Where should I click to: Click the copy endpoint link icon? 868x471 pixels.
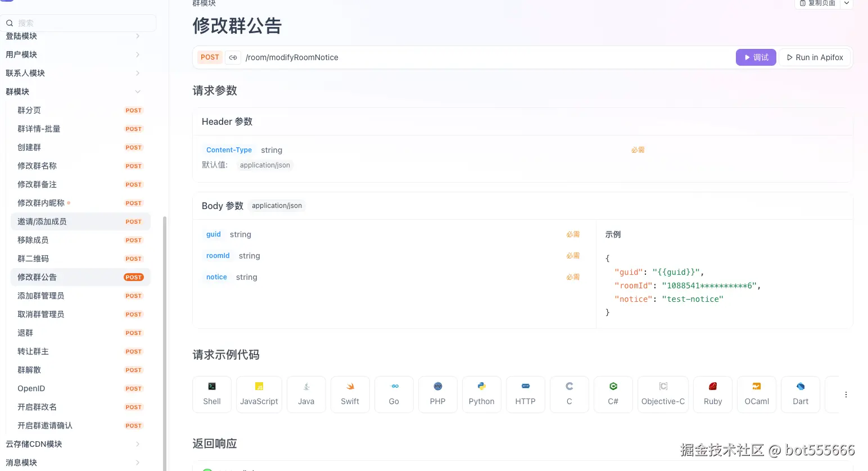click(233, 57)
